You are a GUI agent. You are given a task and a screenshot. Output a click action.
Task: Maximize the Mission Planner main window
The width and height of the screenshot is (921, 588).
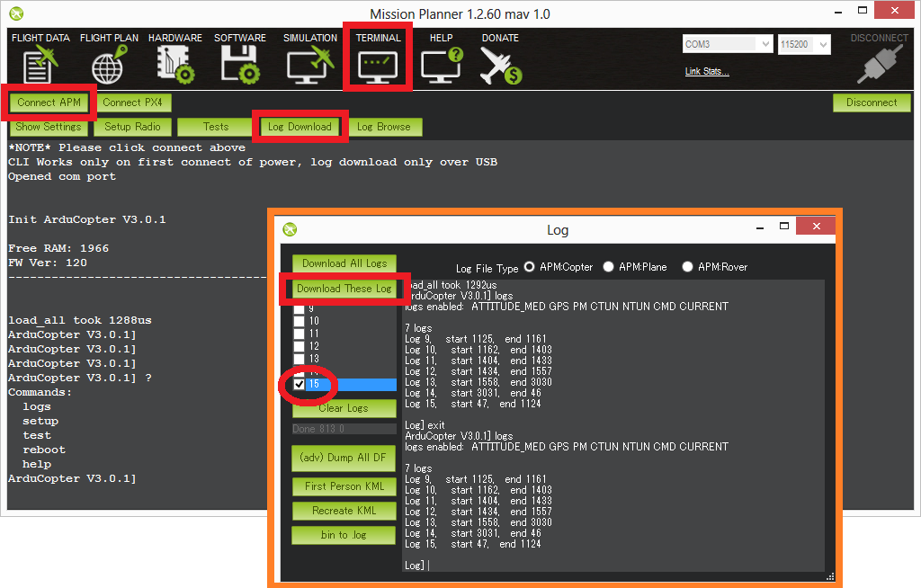[x=863, y=11]
